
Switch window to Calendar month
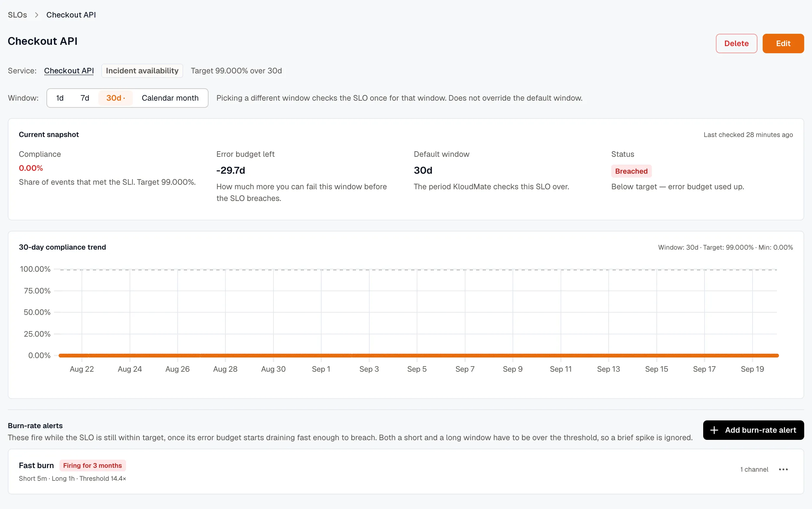click(x=170, y=98)
